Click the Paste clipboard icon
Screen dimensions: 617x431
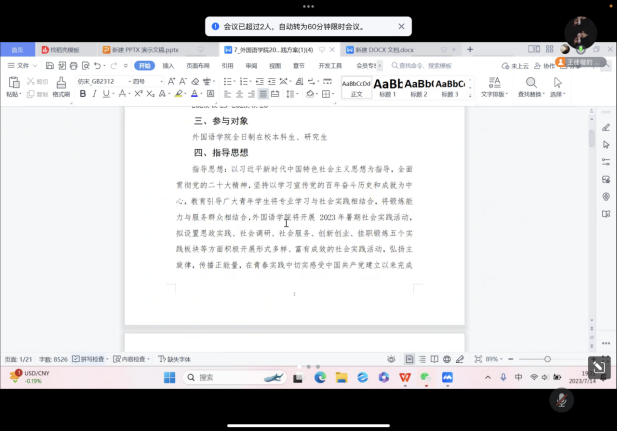pyautogui.click(x=13, y=84)
